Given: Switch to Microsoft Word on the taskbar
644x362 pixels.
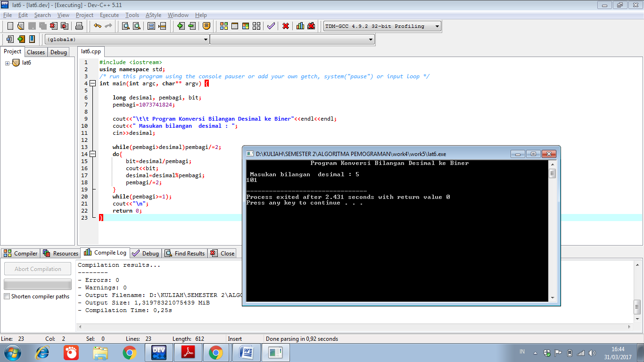Looking at the screenshot, I should (x=246, y=352).
